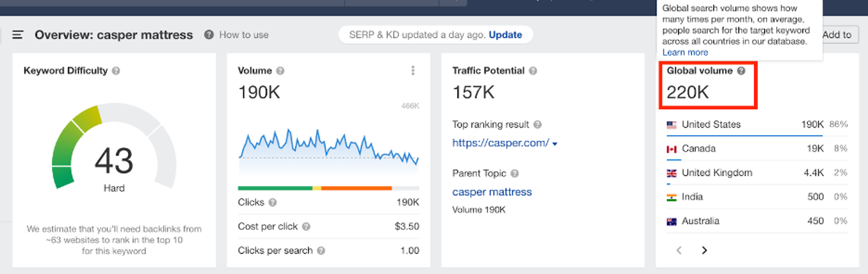The height and width of the screenshot is (274, 868).
Task: Click the Volume help question mark
Action: [280, 71]
